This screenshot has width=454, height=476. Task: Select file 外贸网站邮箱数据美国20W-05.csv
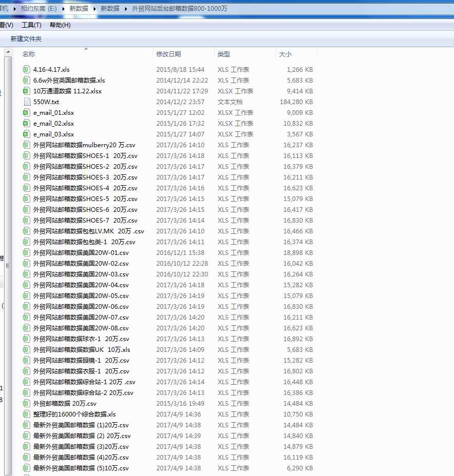pyautogui.click(x=81, y=295)
